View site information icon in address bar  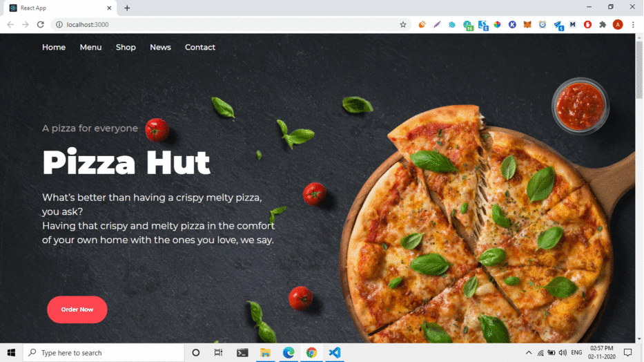pyautogui.click(x=59, y=25)
